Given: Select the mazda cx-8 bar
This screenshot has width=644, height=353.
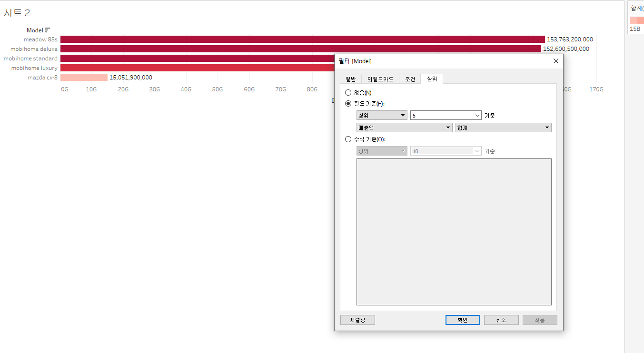Looking at the screenshot, I should (x=84, y=78).
